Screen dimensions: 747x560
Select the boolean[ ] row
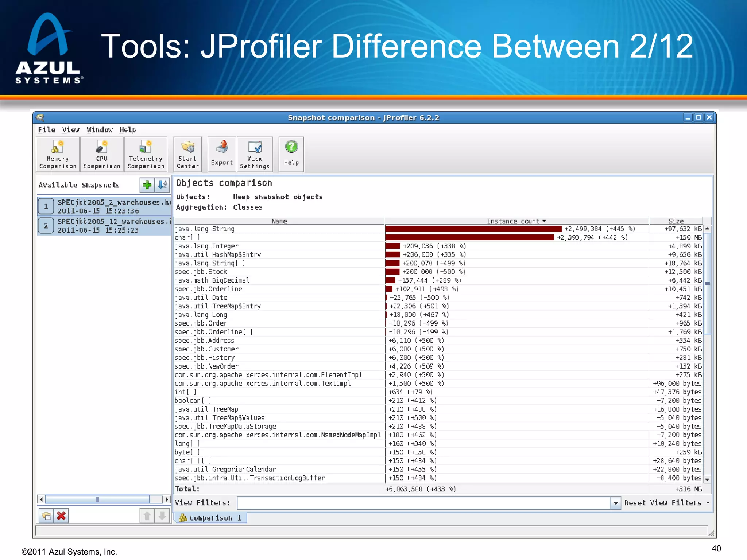[x=438, y=401]
